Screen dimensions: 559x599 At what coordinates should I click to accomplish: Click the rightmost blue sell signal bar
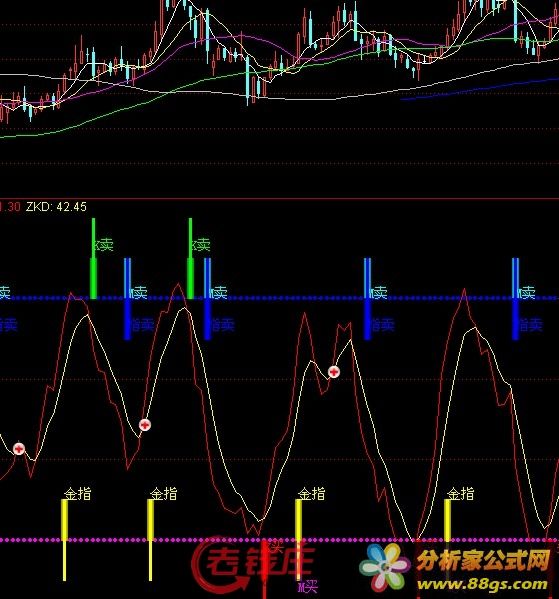[x=515, y=299]
